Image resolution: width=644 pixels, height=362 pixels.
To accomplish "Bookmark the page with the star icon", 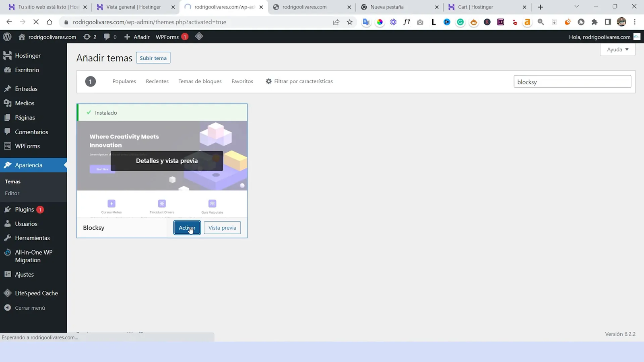I will 349,22.
